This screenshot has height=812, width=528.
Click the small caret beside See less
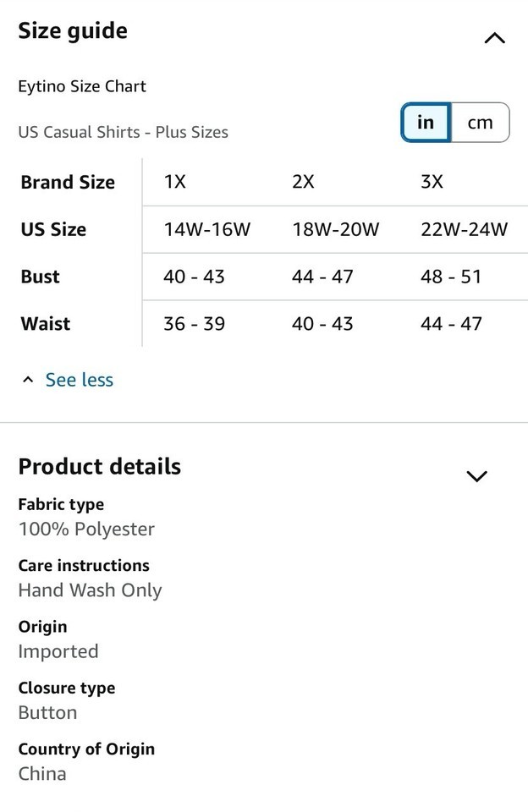[28, 380]
